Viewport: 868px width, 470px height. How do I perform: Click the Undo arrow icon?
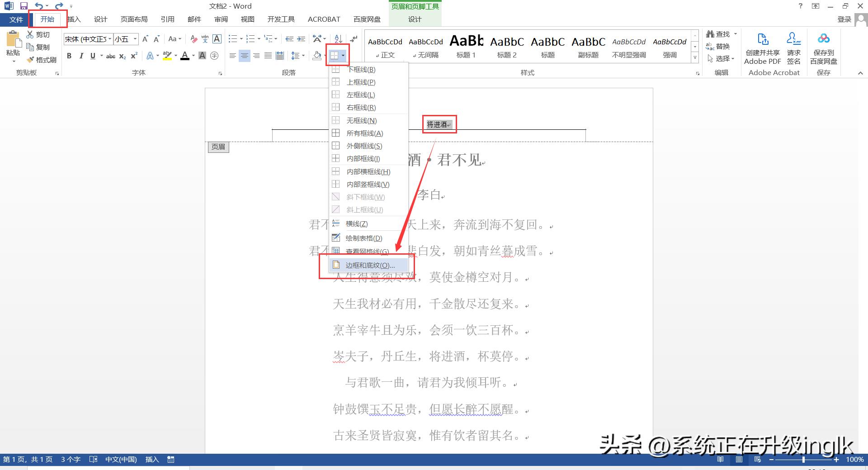tap(39, 6)
